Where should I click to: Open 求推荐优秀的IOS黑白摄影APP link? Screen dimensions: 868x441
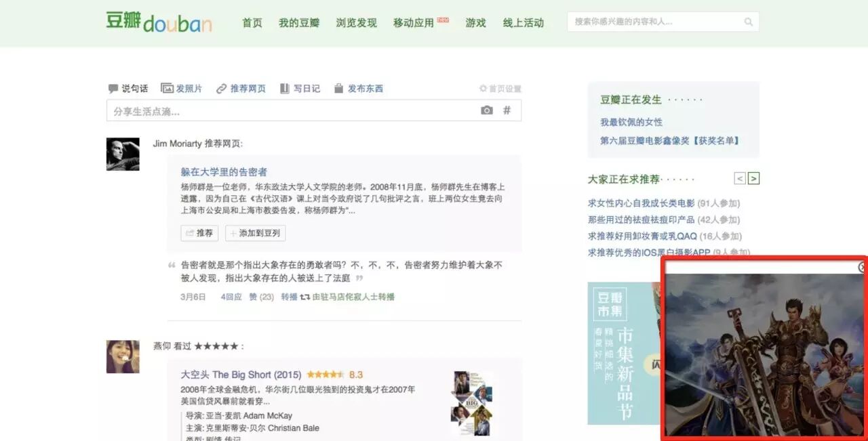point(649,253)
